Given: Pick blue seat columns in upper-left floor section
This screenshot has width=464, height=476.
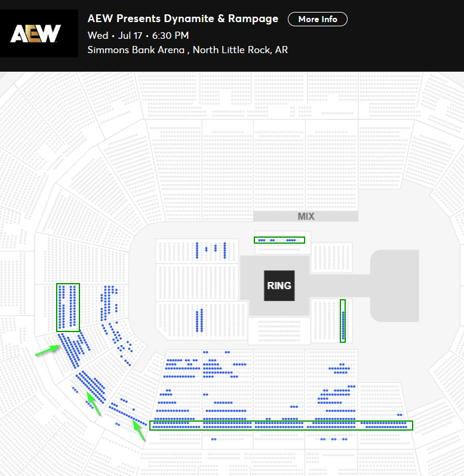Looking at the screenshot, I should coord(211,250).
